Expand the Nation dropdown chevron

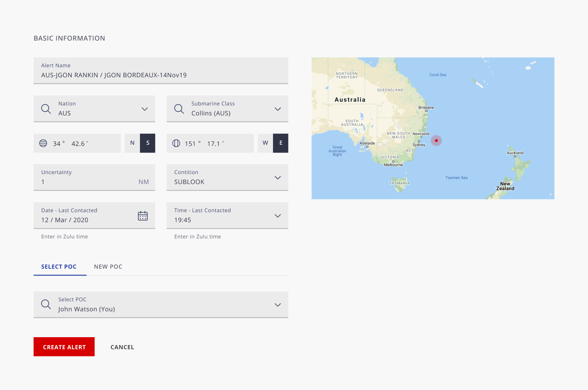[x=145, y=109]
